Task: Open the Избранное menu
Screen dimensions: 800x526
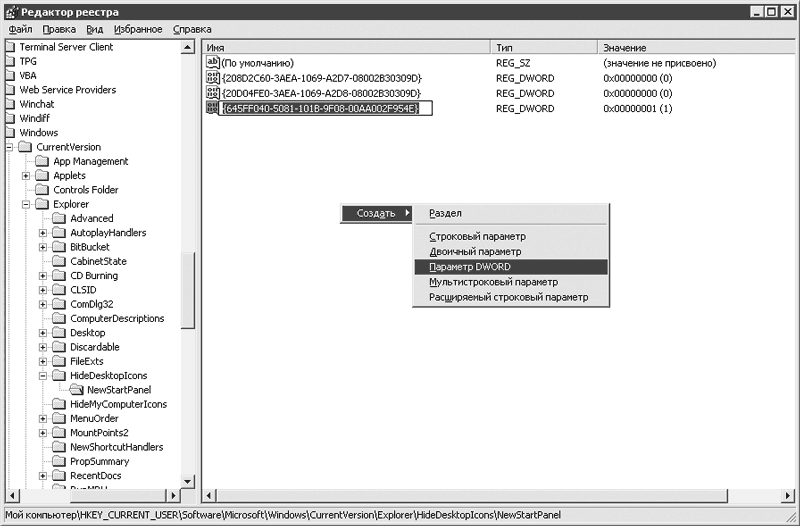Action: [137, 30]
